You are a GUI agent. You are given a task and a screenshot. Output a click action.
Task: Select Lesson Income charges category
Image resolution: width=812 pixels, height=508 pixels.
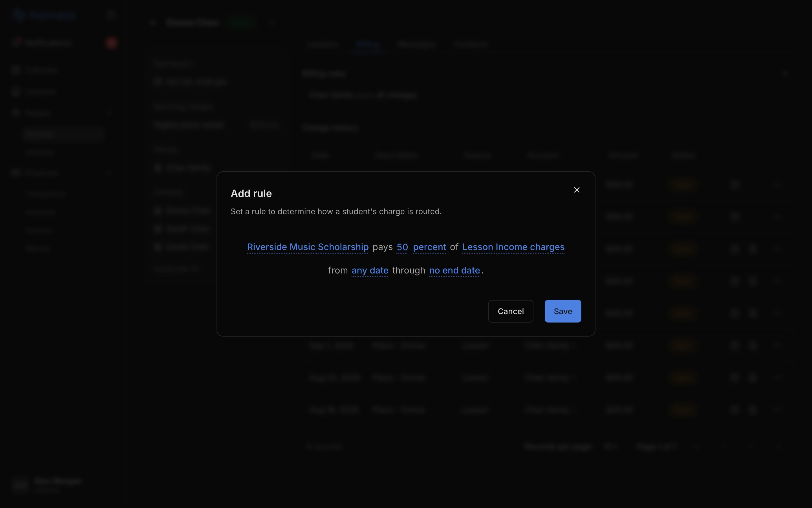(x=513, y=247)
